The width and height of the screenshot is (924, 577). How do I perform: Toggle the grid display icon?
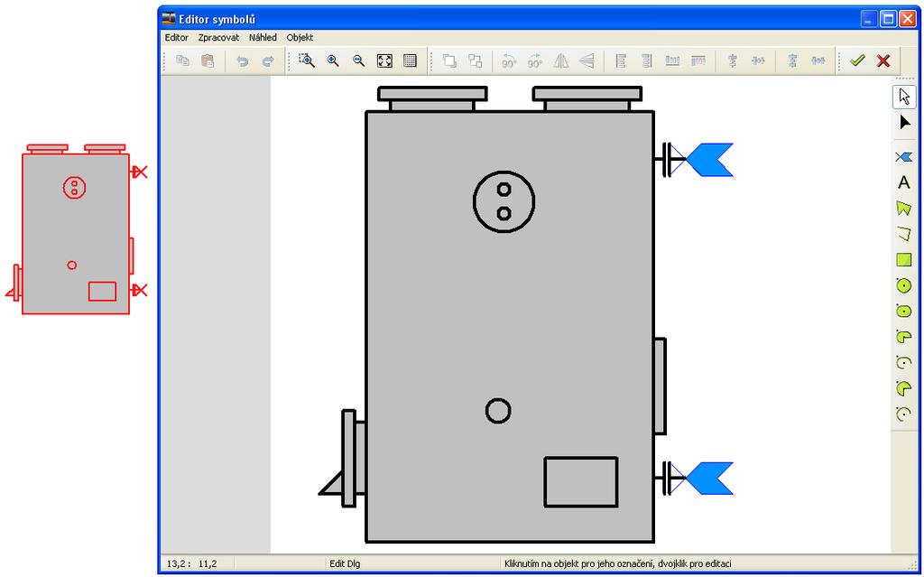click(x=411, y=60)
